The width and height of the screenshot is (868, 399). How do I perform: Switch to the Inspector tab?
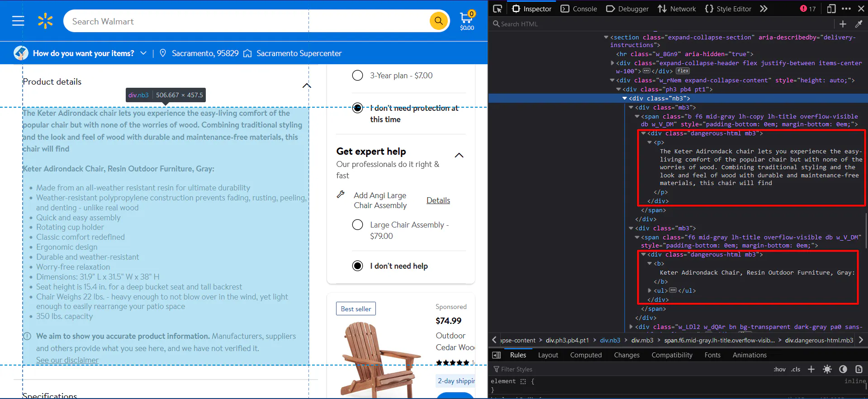pos(531,9)
